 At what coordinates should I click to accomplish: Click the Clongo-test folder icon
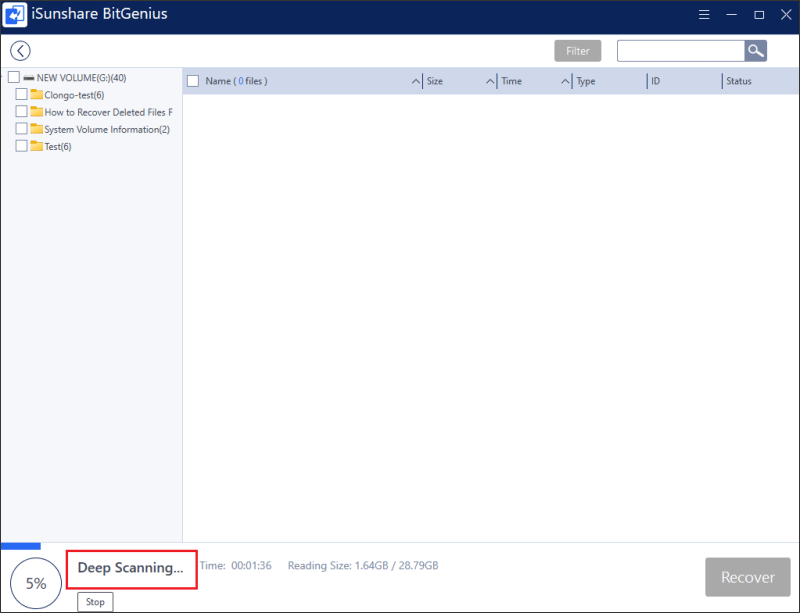(37, 95)
